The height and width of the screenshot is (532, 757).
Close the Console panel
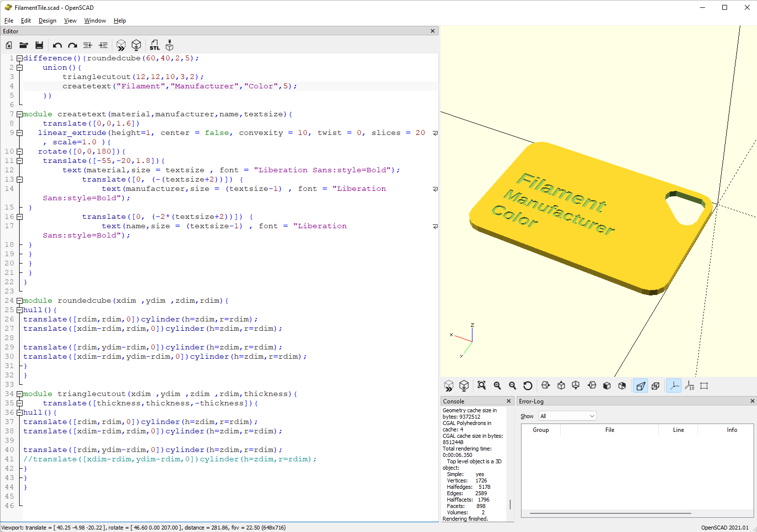click(509, 401)
